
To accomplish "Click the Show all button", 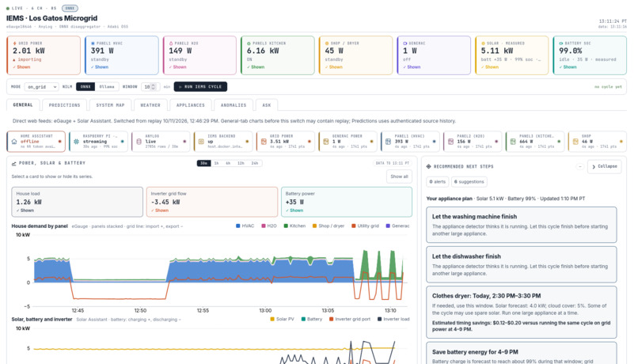I will (x=399, y=176).
